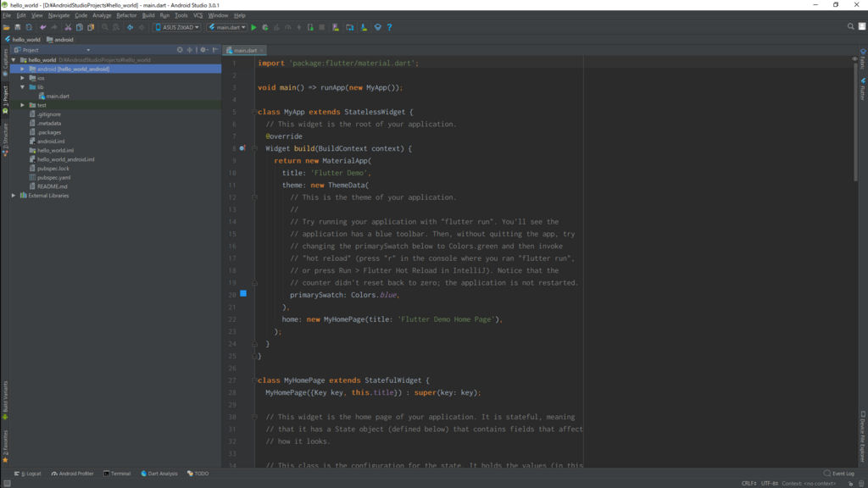Screen dimensions: 868x488
Task: Open Find with the magnifier toolbar icon
Action: click(x=104, y=27)
